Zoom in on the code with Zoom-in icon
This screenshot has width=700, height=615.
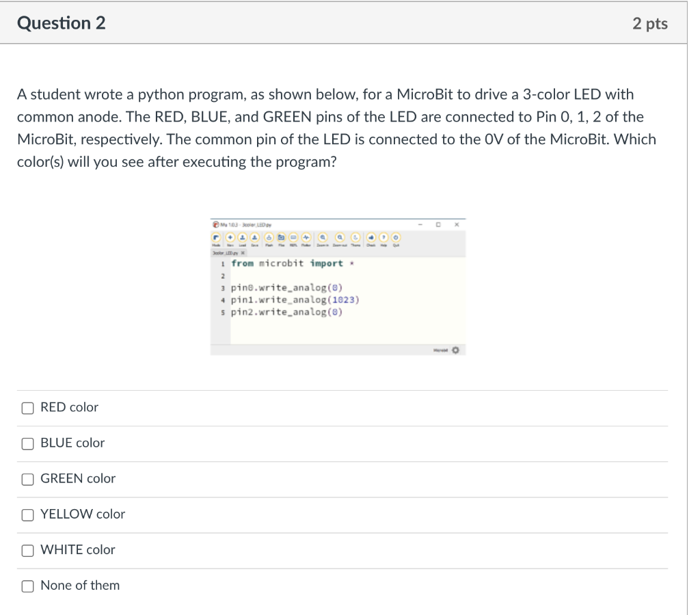click(323, 237)
